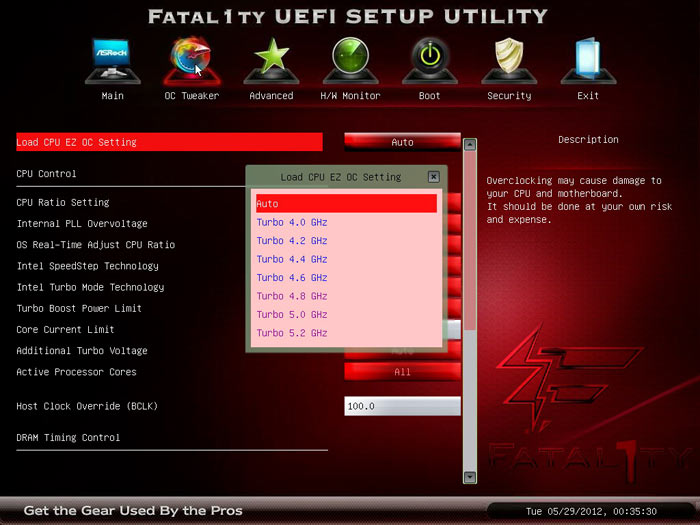This screenshot has height=525, width=700.
Task: Select Load CPU EZ OC Setting row
Action: (x=169, y=142)
